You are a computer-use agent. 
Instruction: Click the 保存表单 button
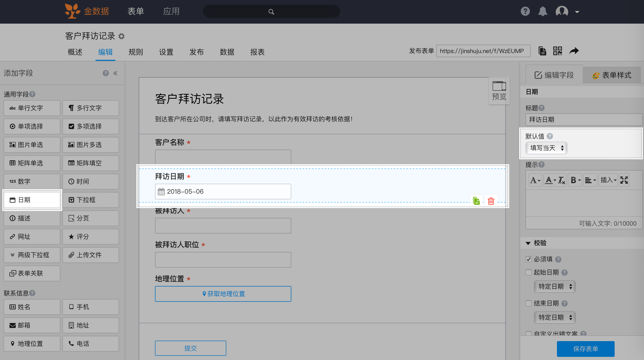586,349
